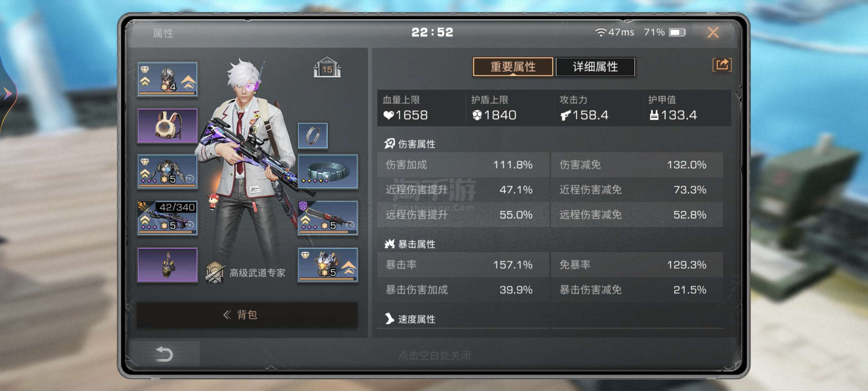Screen dimensions: 868x391
Task: Expand the side arrow on left edge
Action: 7,94
